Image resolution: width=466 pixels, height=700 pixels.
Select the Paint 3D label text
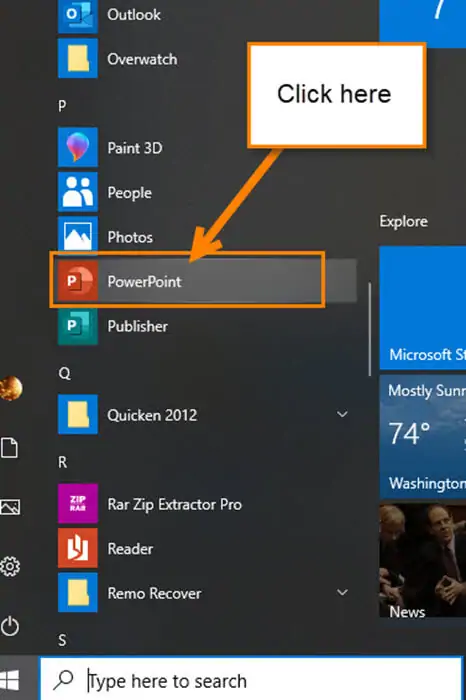135,148
